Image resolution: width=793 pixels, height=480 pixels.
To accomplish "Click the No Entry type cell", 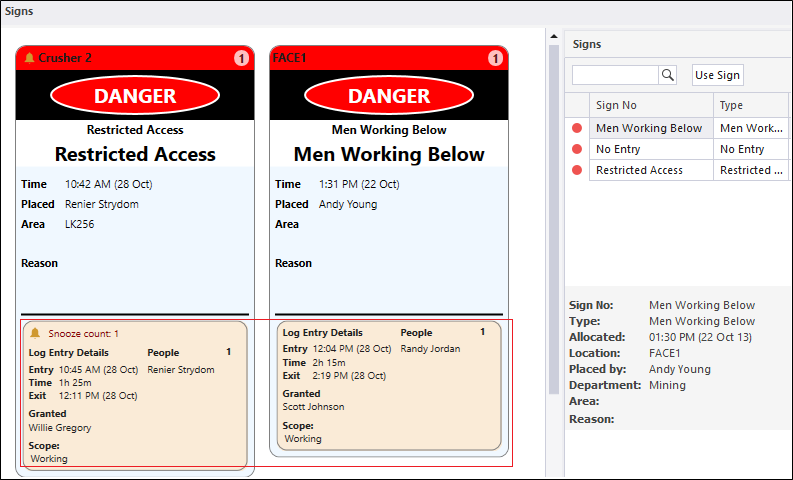I will pos(751,149).
